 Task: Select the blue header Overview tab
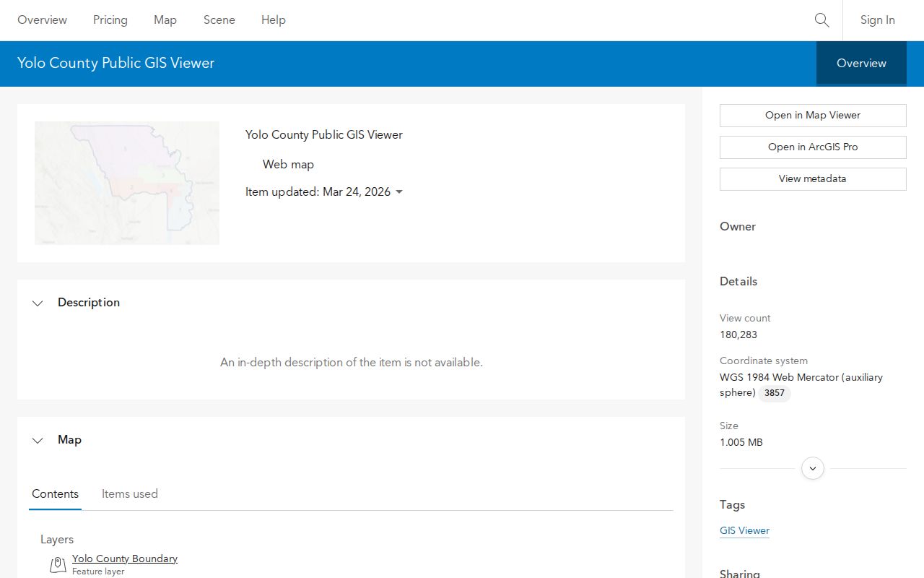(x=861, y=64)
